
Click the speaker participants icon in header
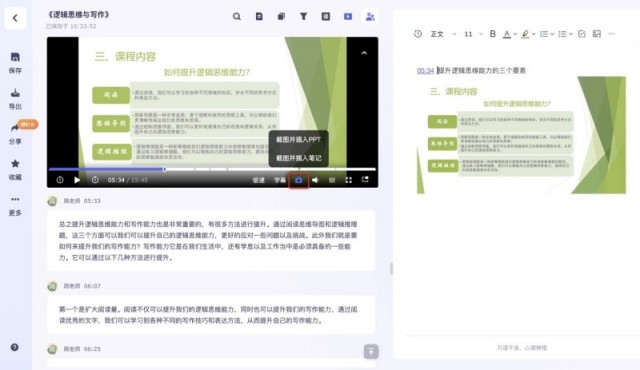pos(370,17)
